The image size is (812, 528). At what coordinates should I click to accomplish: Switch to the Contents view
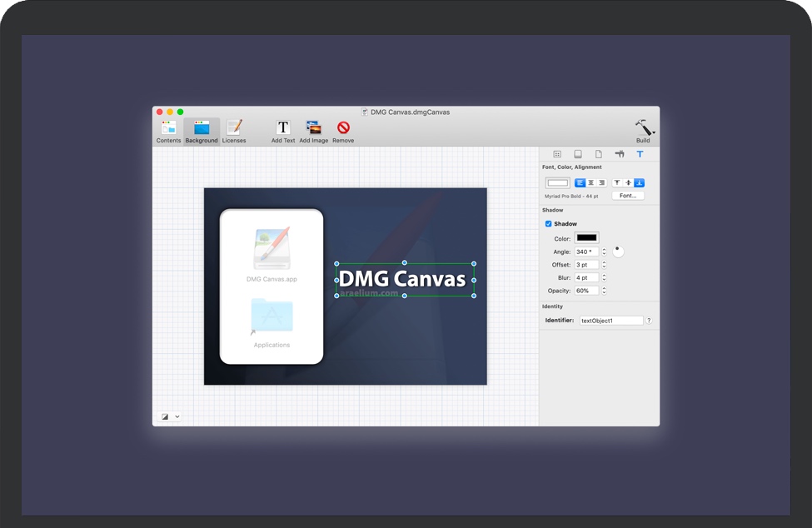click(x=168, y=128)
